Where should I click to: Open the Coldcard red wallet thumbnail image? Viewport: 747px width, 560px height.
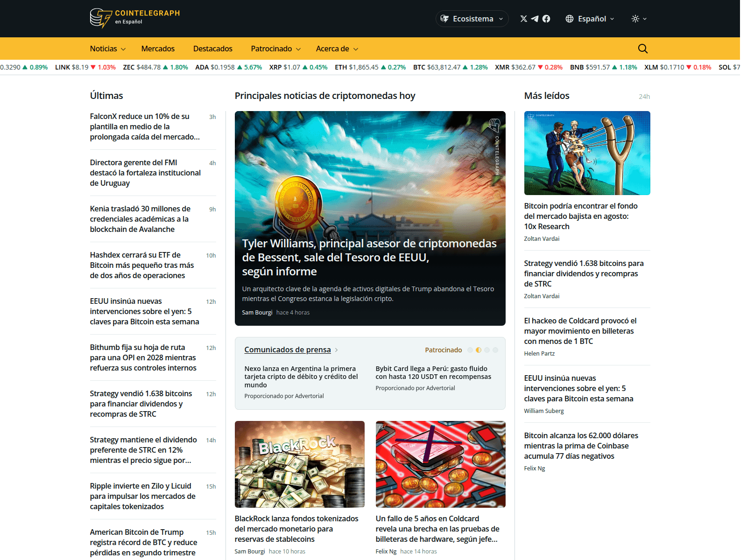(441, 464)
